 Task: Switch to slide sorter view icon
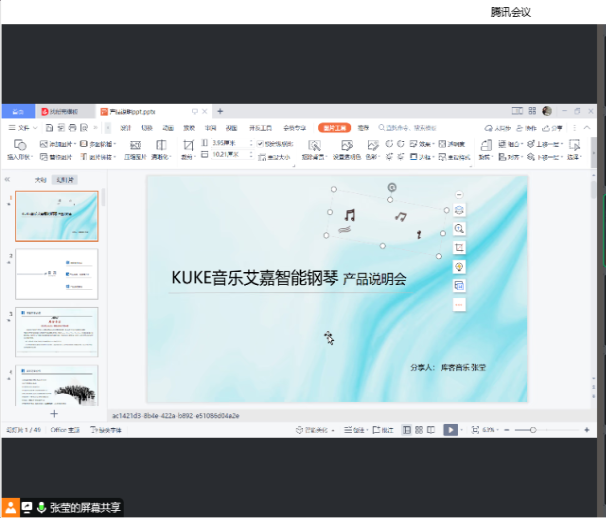tap(420, 430)
